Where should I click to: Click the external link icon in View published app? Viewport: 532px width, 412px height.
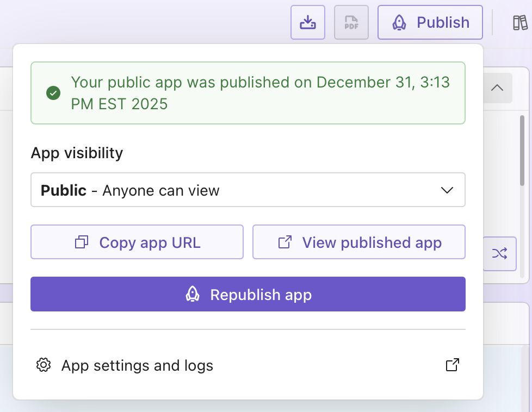tap(284, 242)
